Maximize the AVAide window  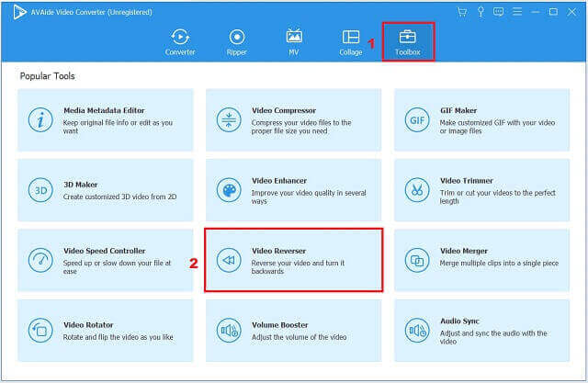553,12
